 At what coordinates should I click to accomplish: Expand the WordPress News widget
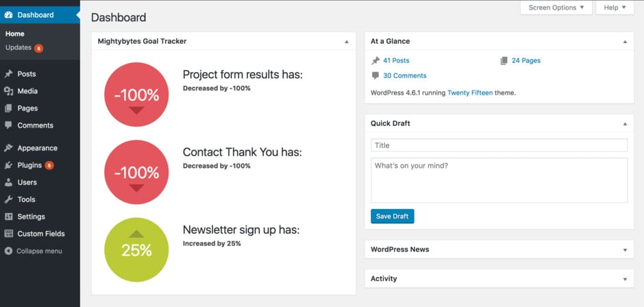click(625, 250)
